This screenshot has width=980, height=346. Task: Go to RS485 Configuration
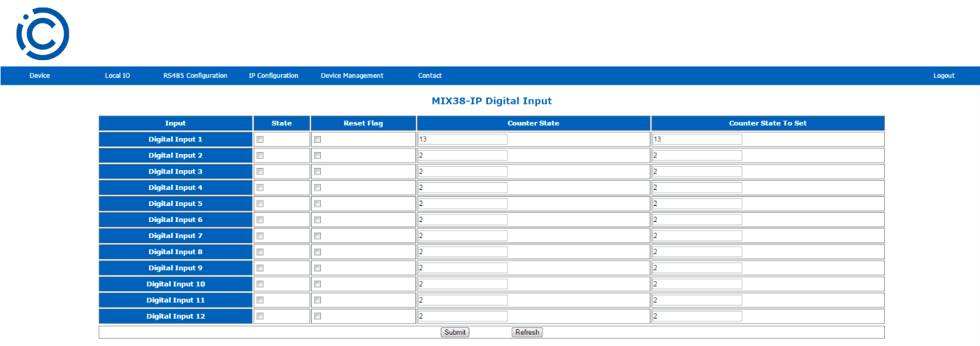(x=195, y=76)
